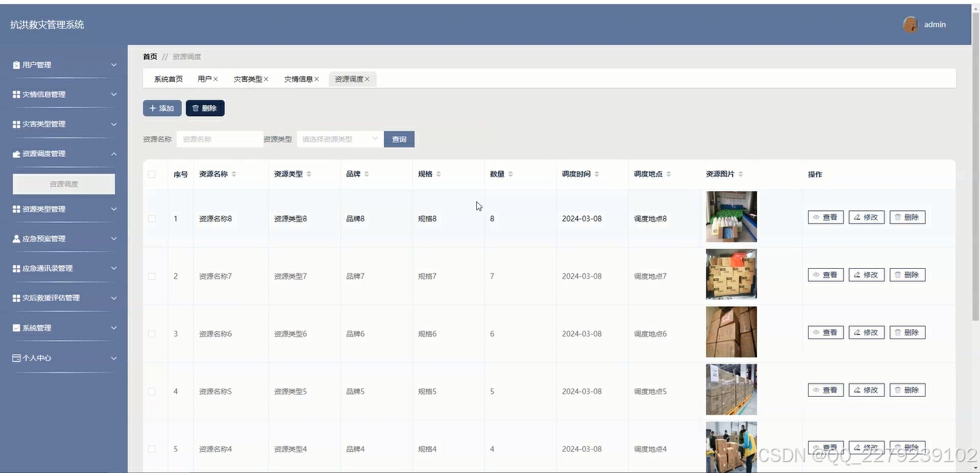Image resolution: width=980 pixels, height=473 pixels.
Task: Click the 资源名称8 resource image thumbnail
Action: [x=731, y=217]
